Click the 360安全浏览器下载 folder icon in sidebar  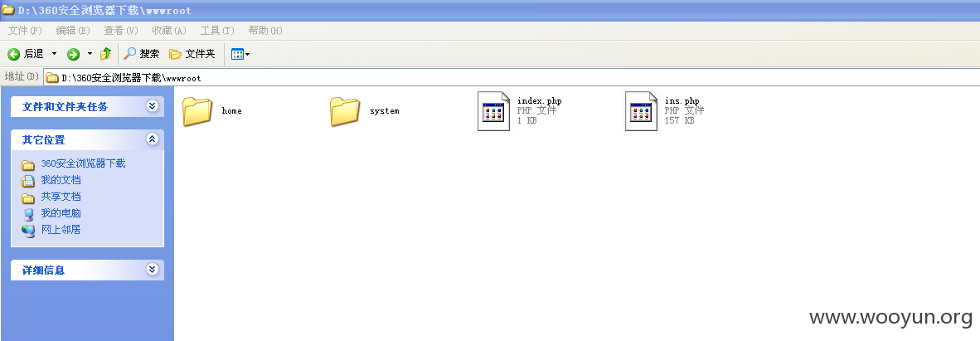pyautogui.click(x=28, y=164)
